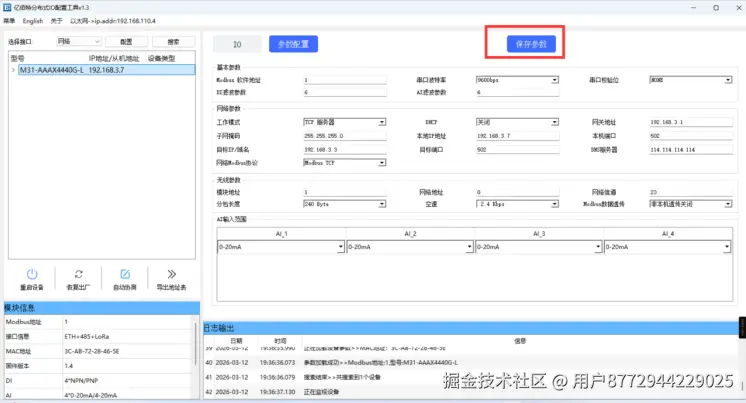Image resolution: width=746 pixels, height=403 pixels.
Task: Click the 以太网 ip.addr menu entry
Action: point(113,21)
